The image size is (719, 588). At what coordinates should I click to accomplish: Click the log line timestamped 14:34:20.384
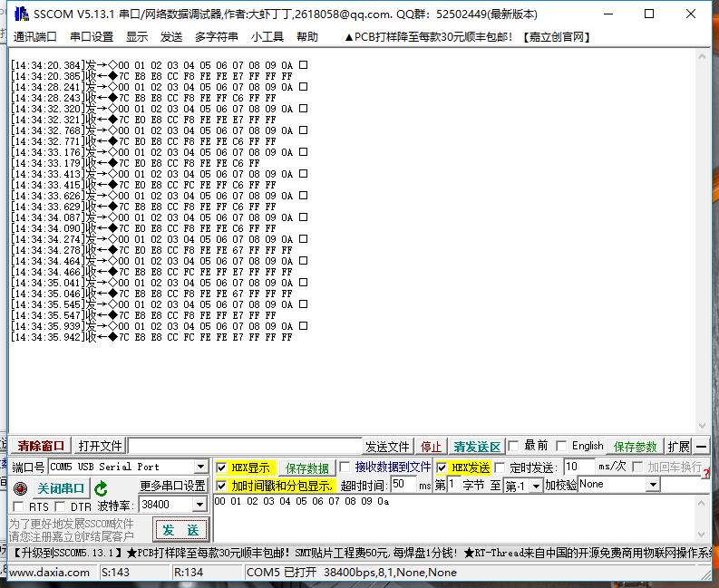point(159,65)
